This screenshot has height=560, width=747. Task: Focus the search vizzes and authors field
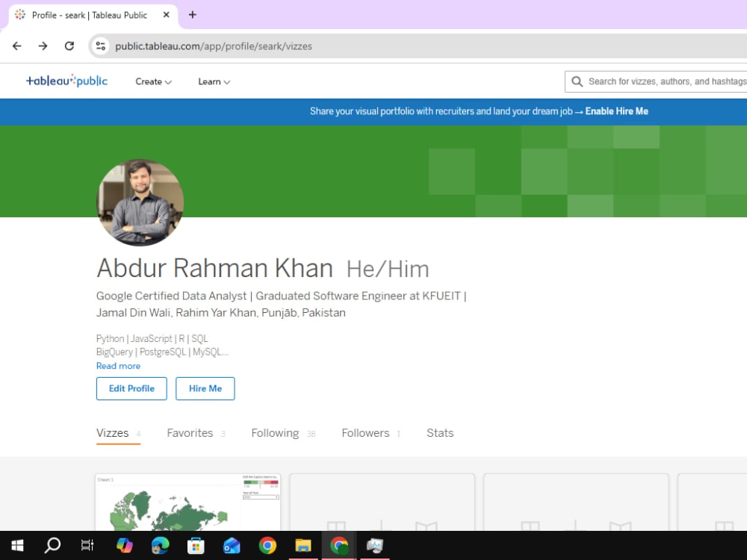[656, 81]
